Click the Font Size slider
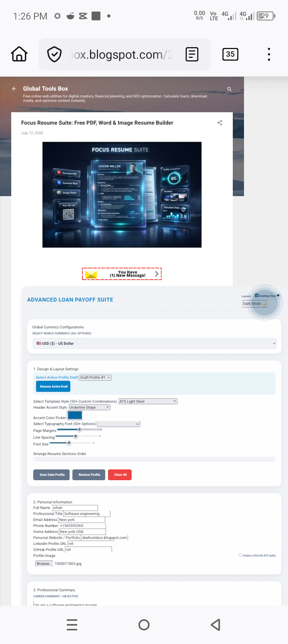This screenshot has height=644, width=288. tap(72, 443)
